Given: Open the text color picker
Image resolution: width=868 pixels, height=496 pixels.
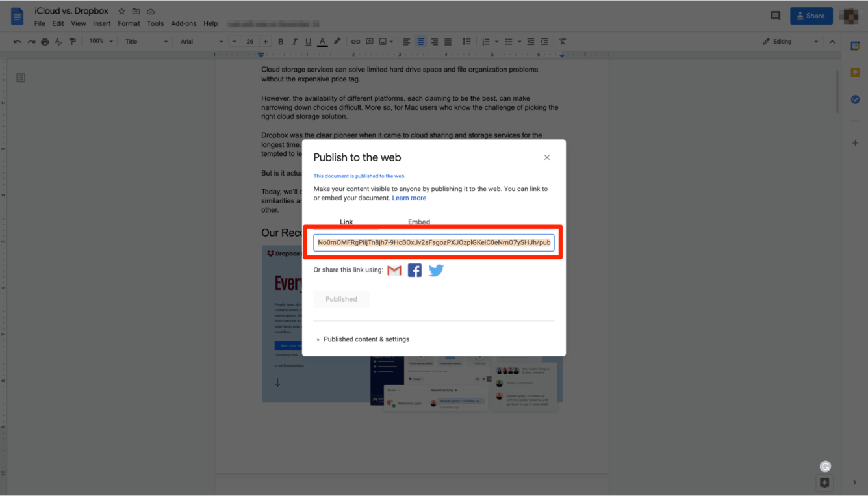Looking at the screenshot, I should coord(322,41).
